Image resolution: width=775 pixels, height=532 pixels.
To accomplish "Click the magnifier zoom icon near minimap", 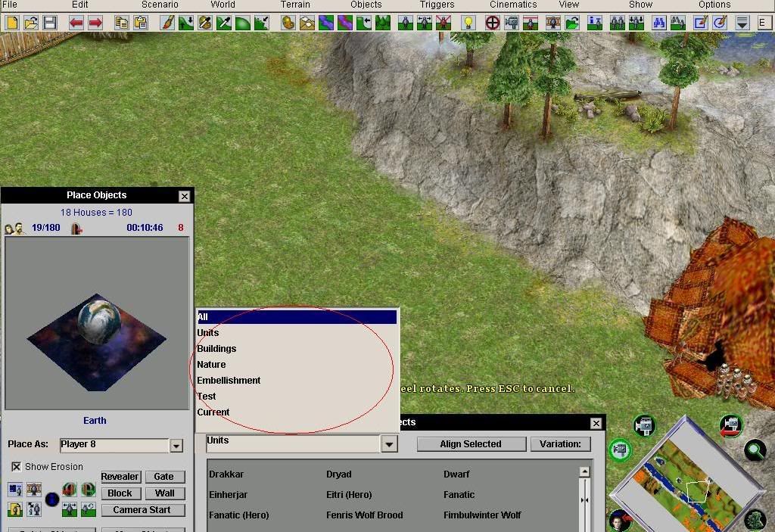I will point(754,451).
